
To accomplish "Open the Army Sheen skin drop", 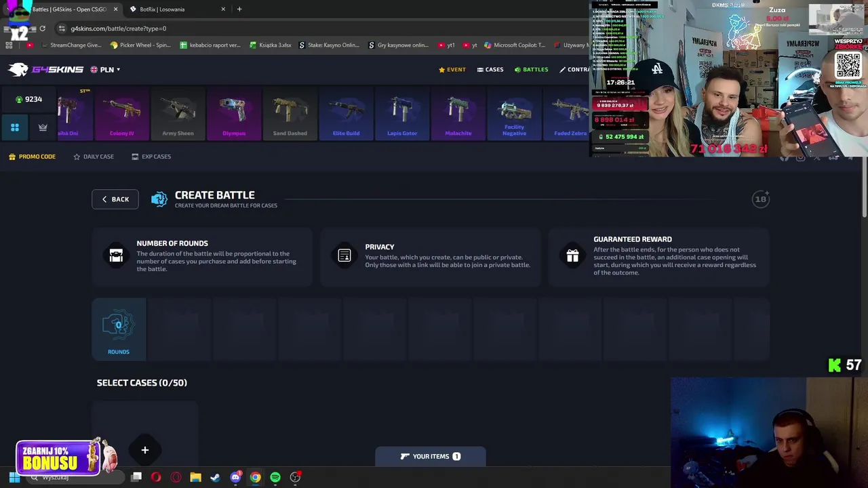I will click(178, 113).
